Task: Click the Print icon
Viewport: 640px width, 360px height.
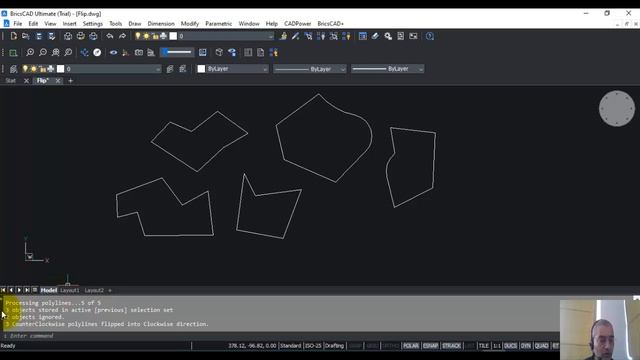Action: (x=80, y=36)
